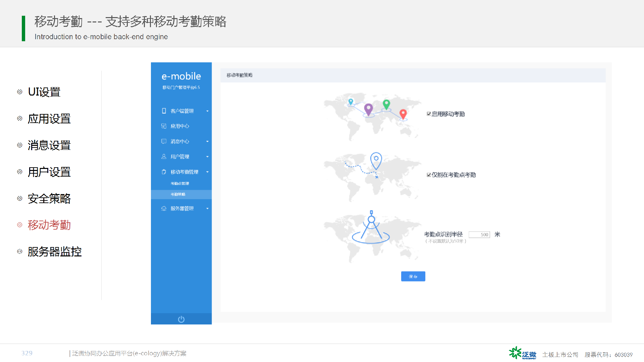Collapse the 移动考勤管理 dropdown arrow
The width and height of the screenshot is (644, 362).
[207, 172]
